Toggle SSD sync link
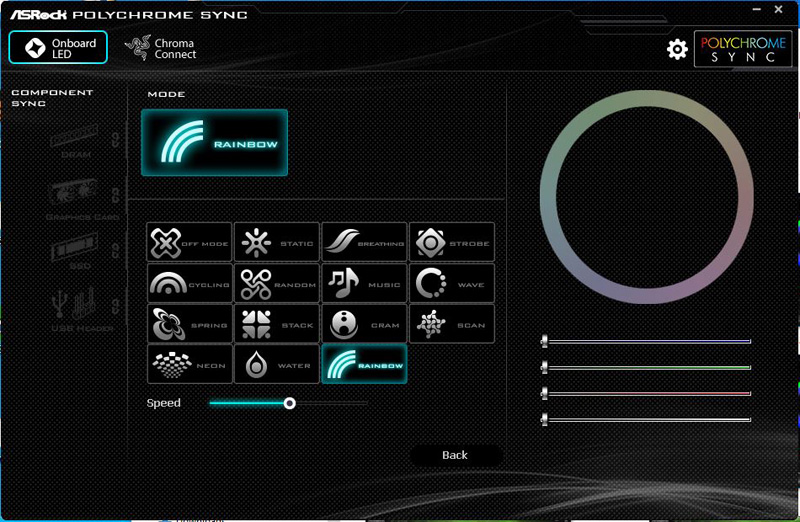This screenshot has width=800, height=522. click(x=116, y=251)
